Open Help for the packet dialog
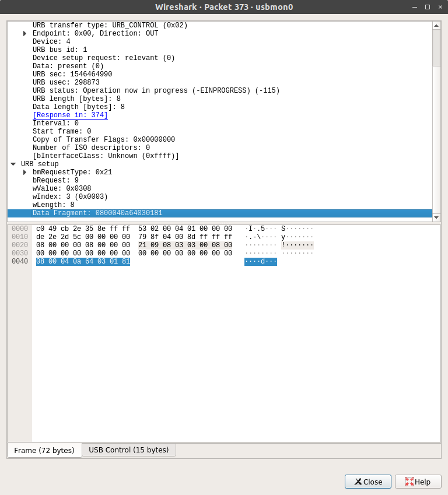The width and height of the screenshot is (448, 495). coord(418,482)
